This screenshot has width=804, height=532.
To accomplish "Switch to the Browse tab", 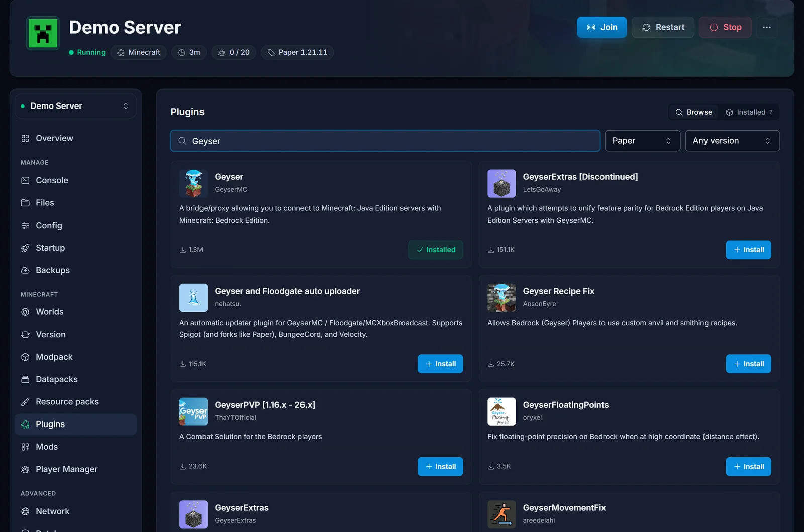I will coord(693,112).
